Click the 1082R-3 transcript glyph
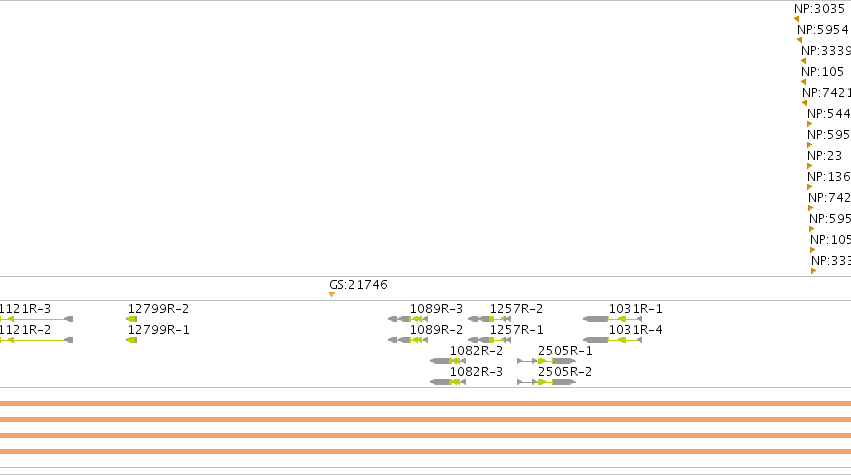This screenshot has height=475, width=851. click(x=448, y=382)
